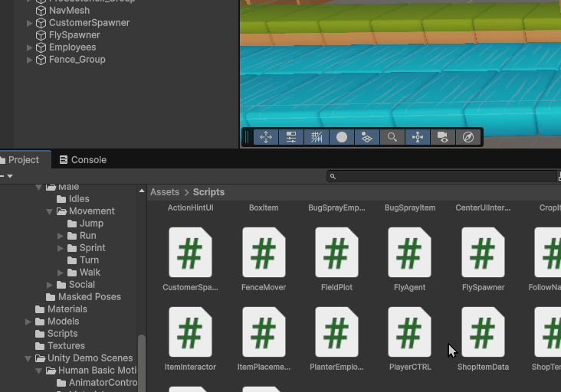Toggle the grid snapping icon in the scene toolbar
This screenshot has height=392, width=561.
[x=317, y=137]
